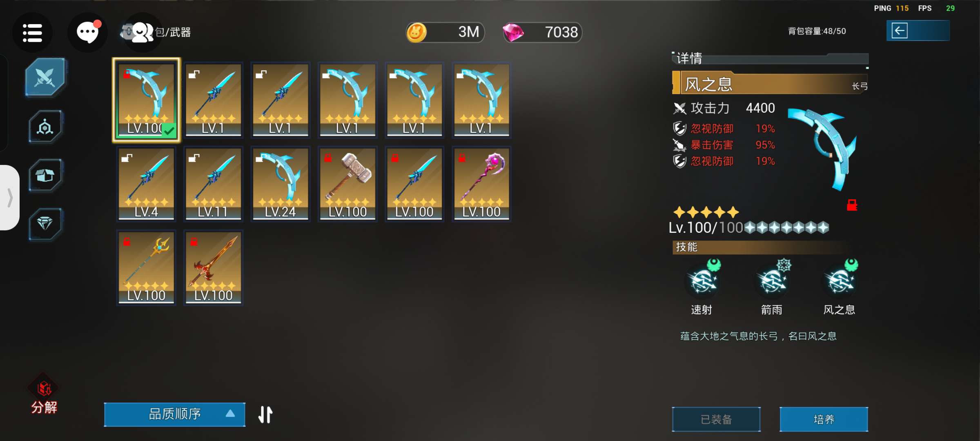Click the 培养 cultivate button
This screenshot has width=980, height=441.
tap(824, 419)
